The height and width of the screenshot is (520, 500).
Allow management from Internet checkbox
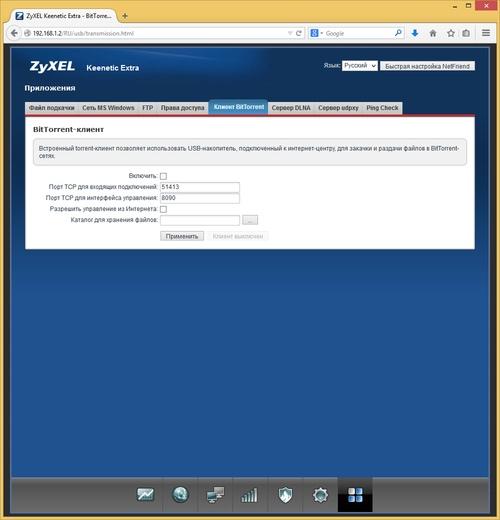(x=163, y=209)
